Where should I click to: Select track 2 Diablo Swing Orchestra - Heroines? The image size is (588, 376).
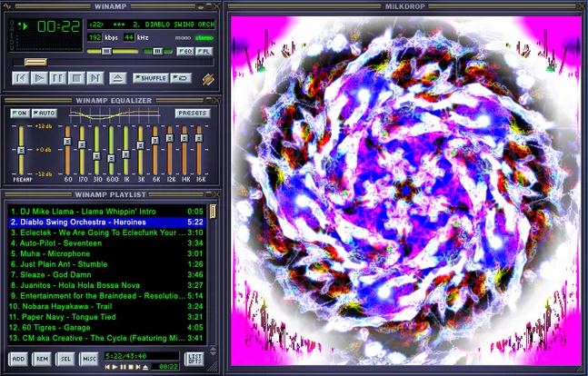[107, 222]
